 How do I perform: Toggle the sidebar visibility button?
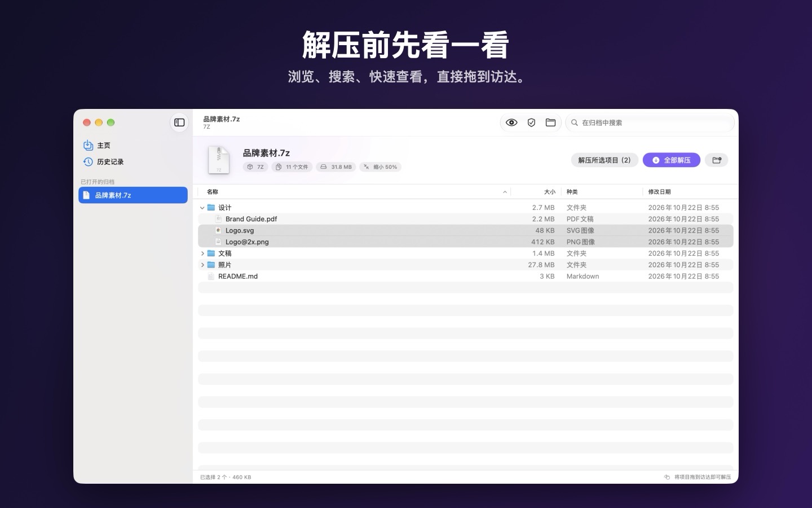pos(179,122)
